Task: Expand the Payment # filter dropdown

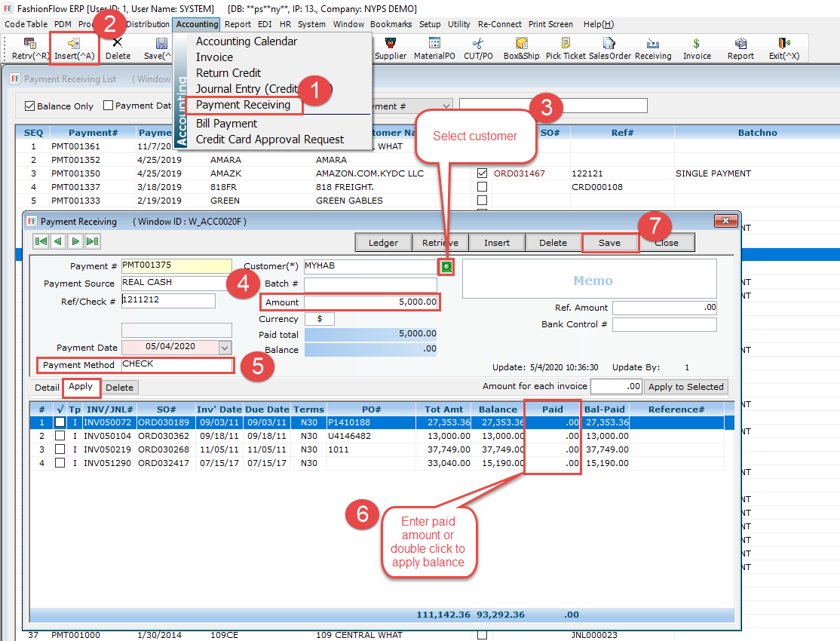Action: 445,106
